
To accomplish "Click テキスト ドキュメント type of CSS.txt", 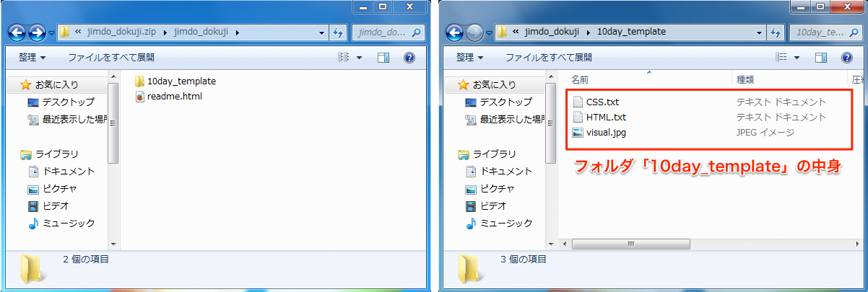I will click(781, 102).
